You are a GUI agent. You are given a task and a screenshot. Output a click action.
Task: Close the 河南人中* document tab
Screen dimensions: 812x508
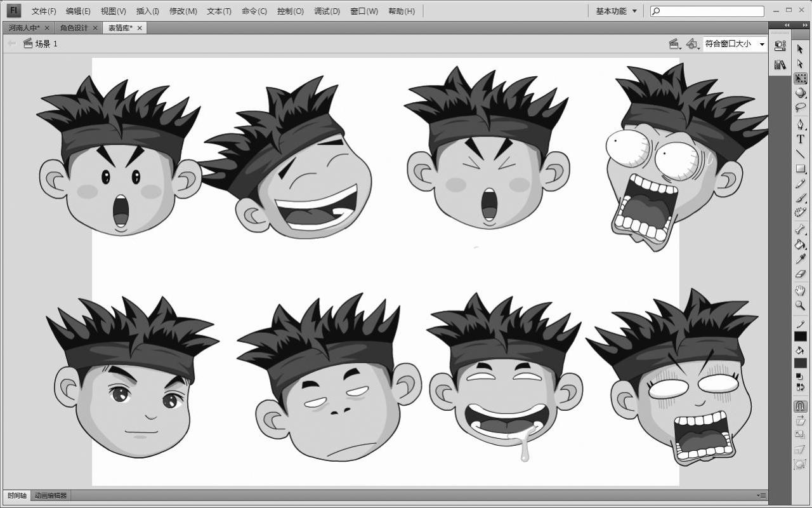click(47, 28)
